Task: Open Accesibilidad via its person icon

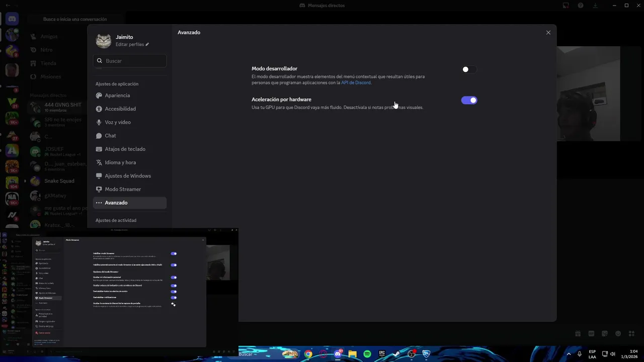Action: [99, 109]
